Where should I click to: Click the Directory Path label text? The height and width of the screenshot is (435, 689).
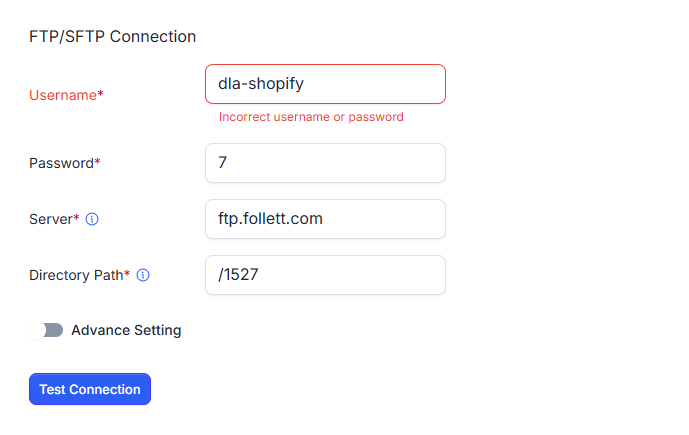[75, 275]
